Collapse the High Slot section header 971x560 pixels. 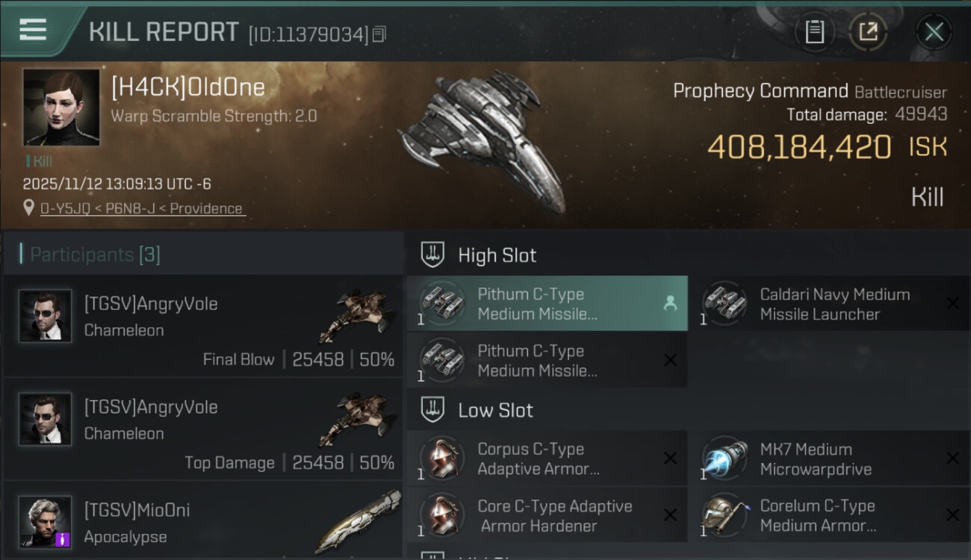point(687,255)
